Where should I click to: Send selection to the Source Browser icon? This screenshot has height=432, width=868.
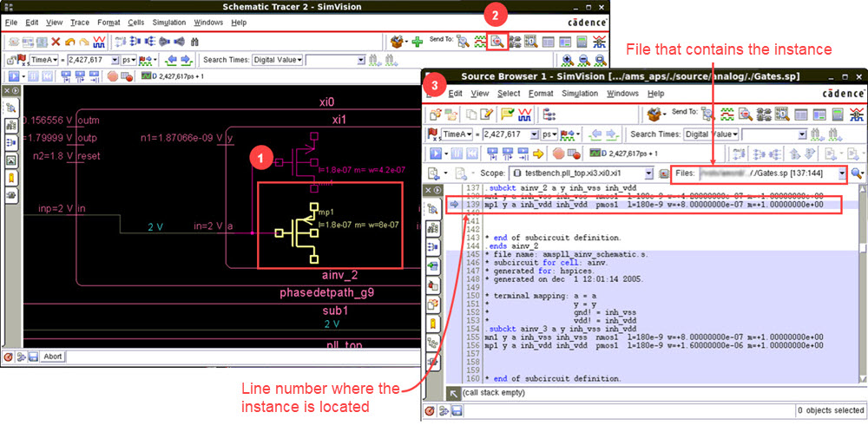498,41
